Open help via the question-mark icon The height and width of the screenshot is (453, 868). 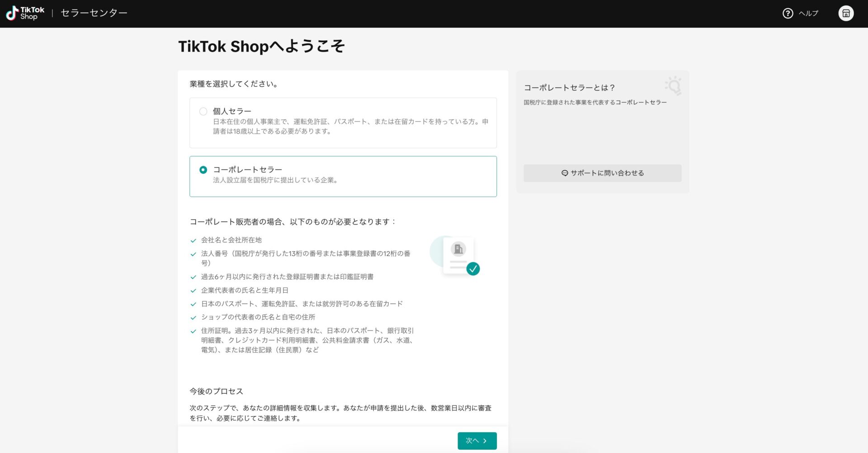[788, 13]
